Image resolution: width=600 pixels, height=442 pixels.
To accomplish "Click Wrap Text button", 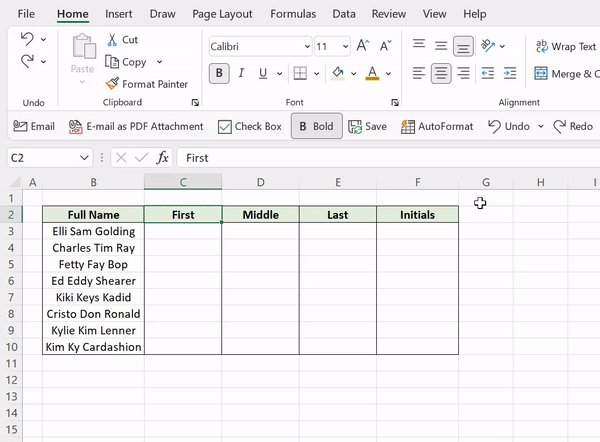I will pos(567,46).
